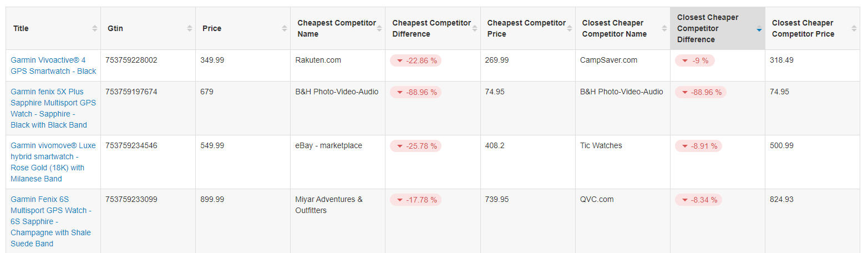
Task: Open Garmin fenix 5X Plus Sapphire link
Action: (53, 108)
